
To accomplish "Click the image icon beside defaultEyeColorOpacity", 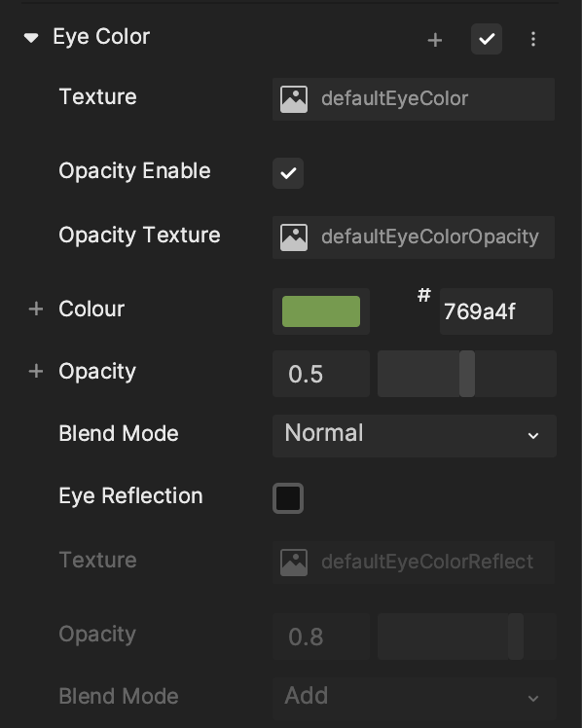I will pyautogui.click(x=294, y=237).
